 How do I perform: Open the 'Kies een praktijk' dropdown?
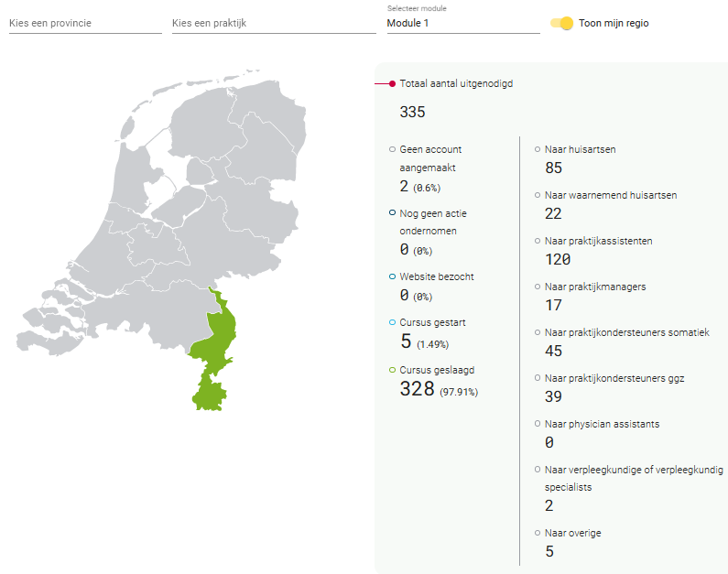pos(274,23)
